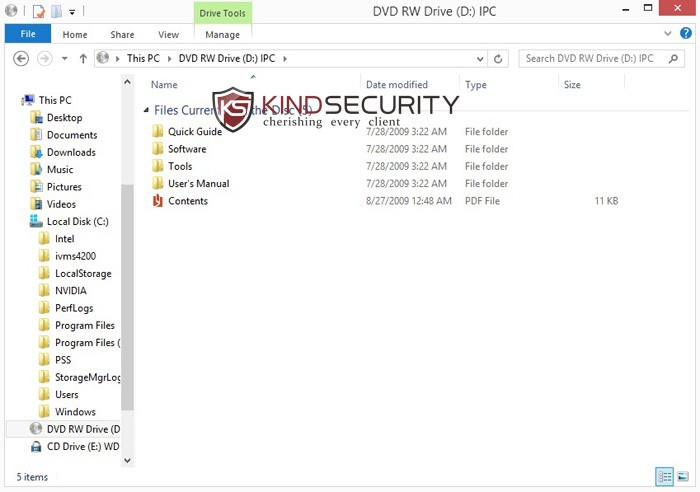Open Explorer help question mark icon
700x492 pixels.
686,33
